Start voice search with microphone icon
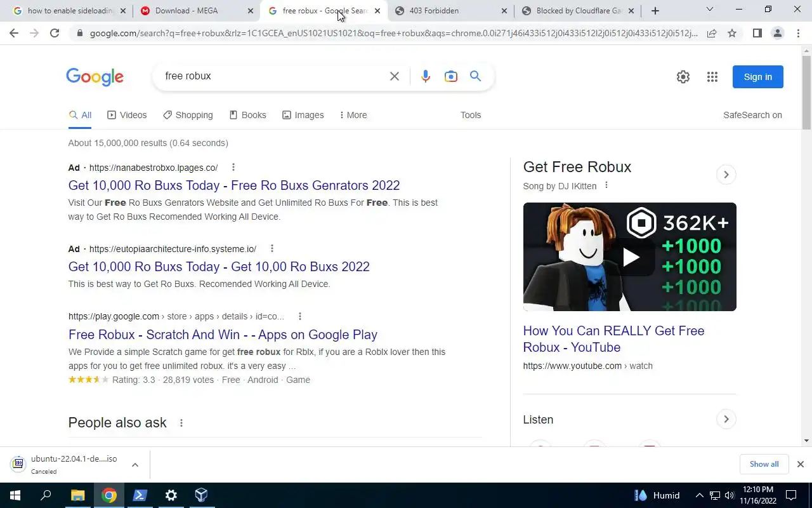This screenshot has width=812, height=508. (x=425, y=76)
